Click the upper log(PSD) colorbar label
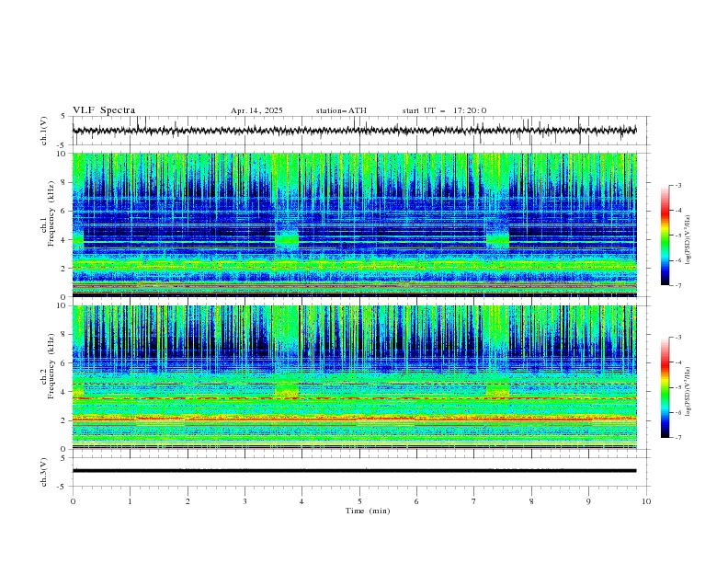Image resolution: width=728 pixels, height=563 pixels. (x=688, y=240)
